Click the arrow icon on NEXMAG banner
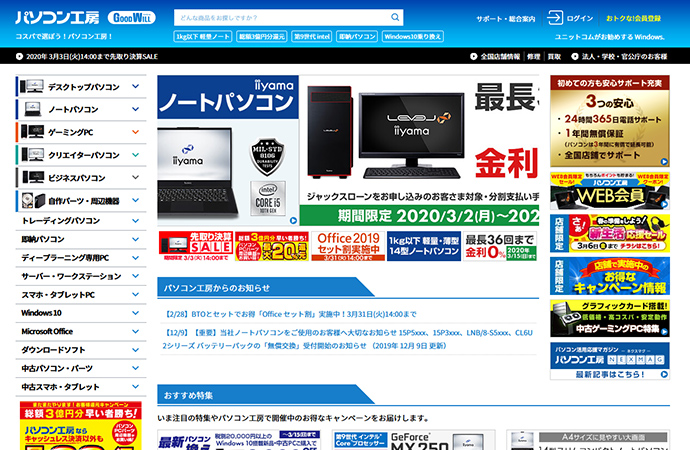The height and width of the screenshot is (450, 690). pyautogui.click(x=664, y=374)
